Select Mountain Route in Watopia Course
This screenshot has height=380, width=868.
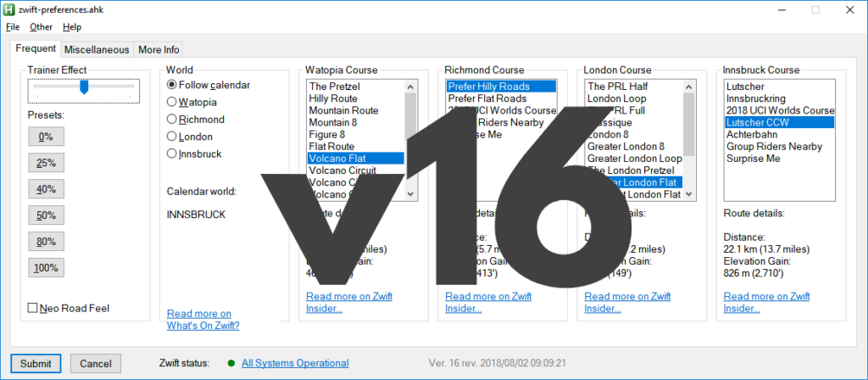tap(356, 110)
